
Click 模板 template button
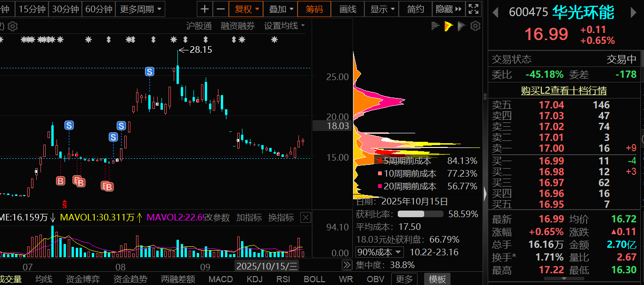[437, 279]
